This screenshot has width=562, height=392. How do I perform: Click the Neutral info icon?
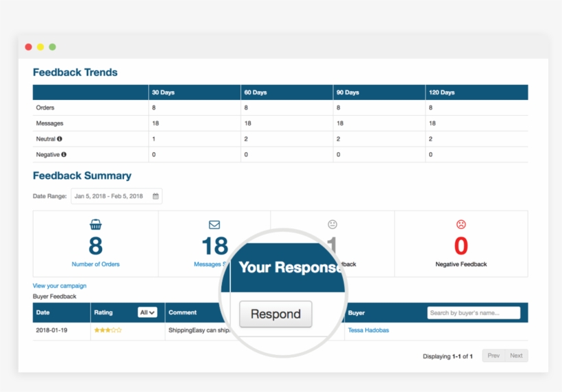point(60,138)
